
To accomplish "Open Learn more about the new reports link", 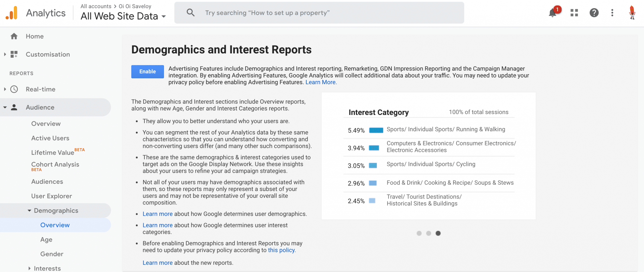I will coord(158,263).
